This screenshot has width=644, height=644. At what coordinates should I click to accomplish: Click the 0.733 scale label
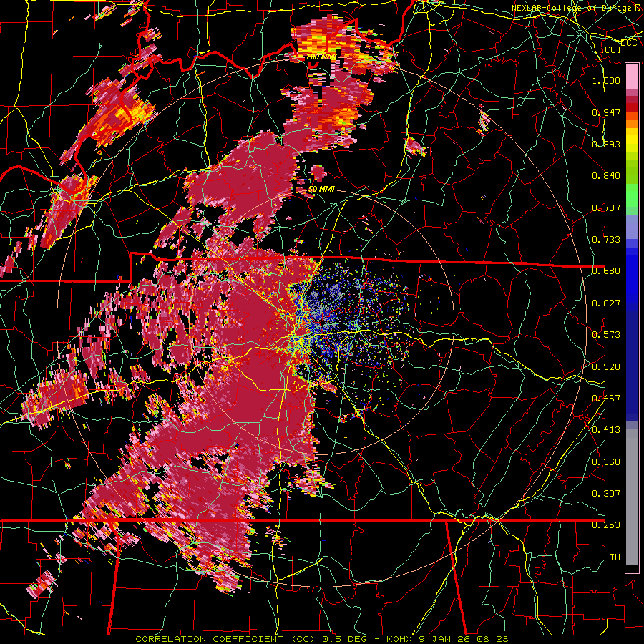coord(606,240)
